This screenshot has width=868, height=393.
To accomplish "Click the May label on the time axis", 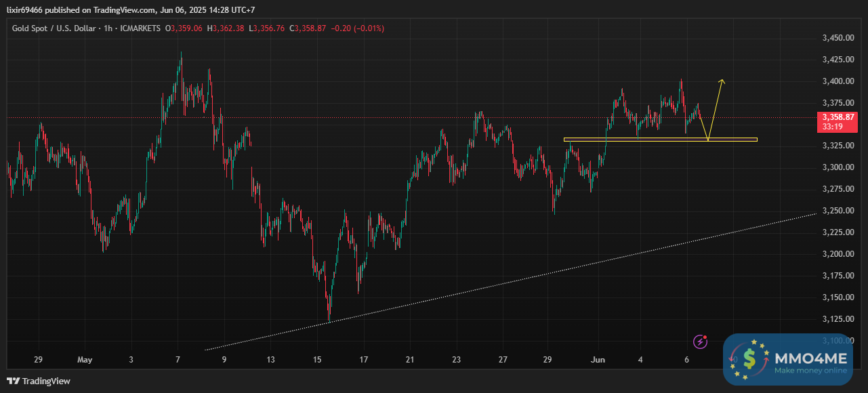I will coord(85,360).
